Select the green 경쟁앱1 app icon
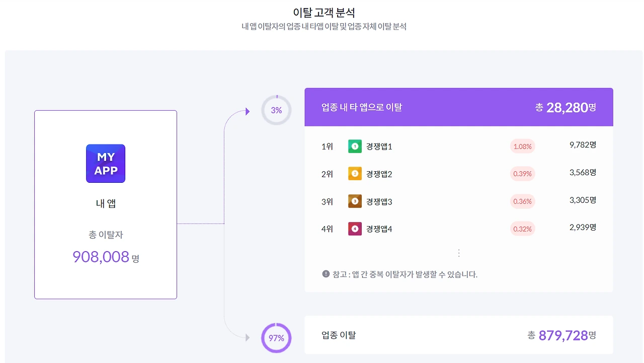 coord(355,146)
